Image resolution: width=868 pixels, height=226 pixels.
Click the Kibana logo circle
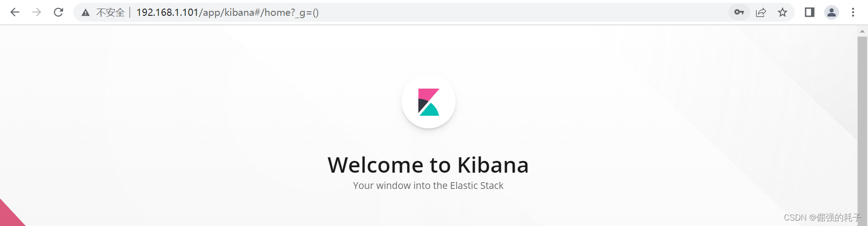429,101
